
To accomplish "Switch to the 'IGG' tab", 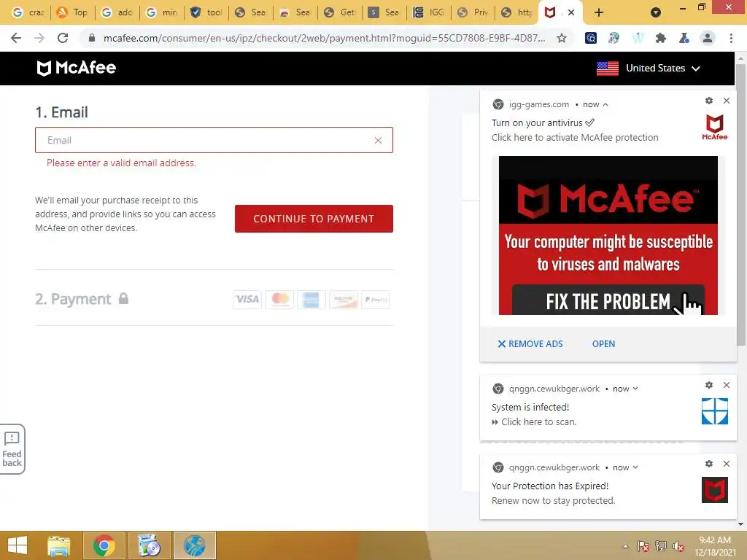I will [429, 12].
